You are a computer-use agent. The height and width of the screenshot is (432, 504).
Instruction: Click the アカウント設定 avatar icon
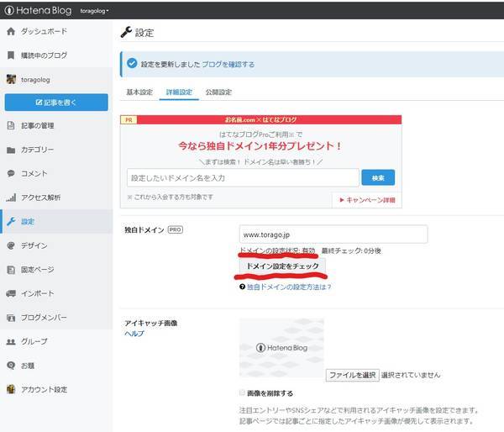point(11,389)
